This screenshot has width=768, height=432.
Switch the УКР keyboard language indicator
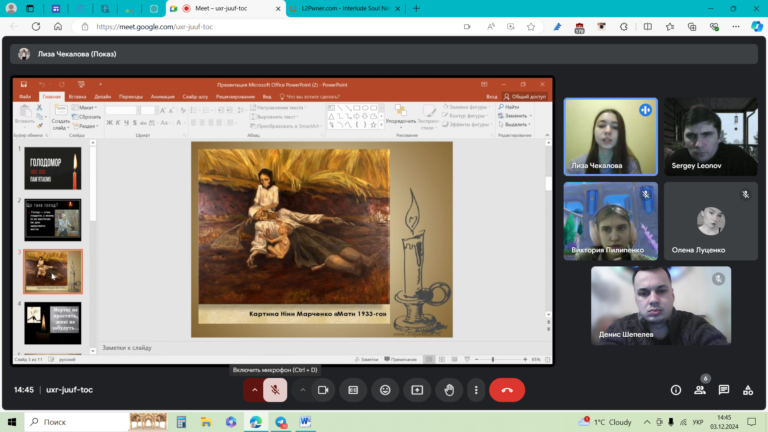(x=698, y=422)
